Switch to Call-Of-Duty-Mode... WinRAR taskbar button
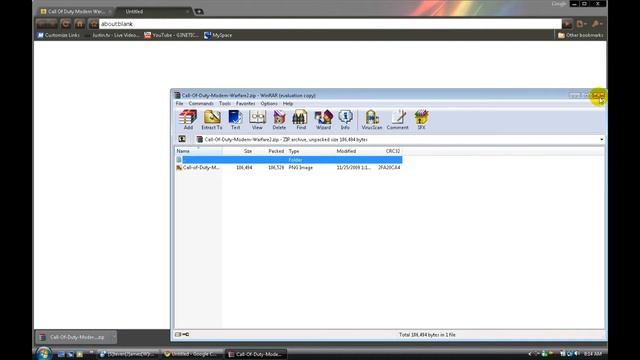The height and width of the screenshot is (360, 640). click(256, 354)
